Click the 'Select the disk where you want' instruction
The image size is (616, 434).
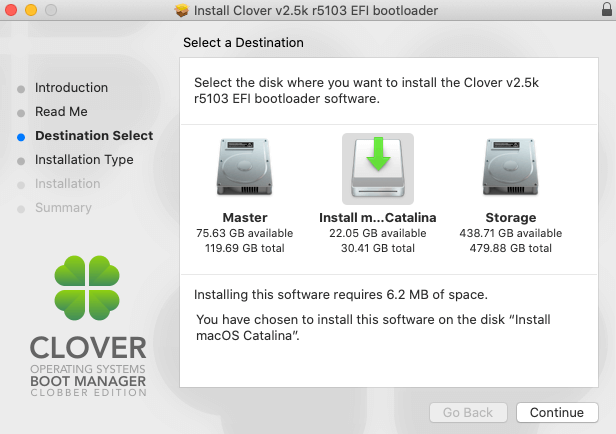click(366, 90)
